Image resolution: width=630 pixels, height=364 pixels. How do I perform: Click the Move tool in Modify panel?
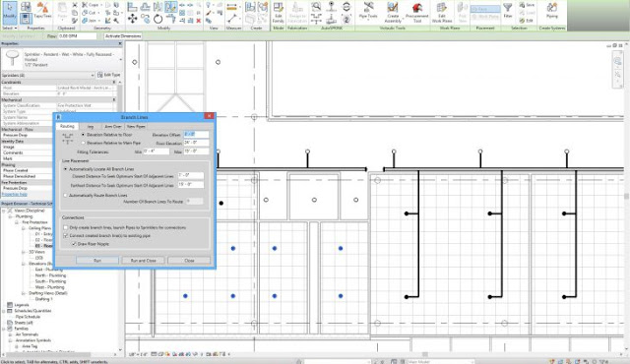(x=132, y=19)
